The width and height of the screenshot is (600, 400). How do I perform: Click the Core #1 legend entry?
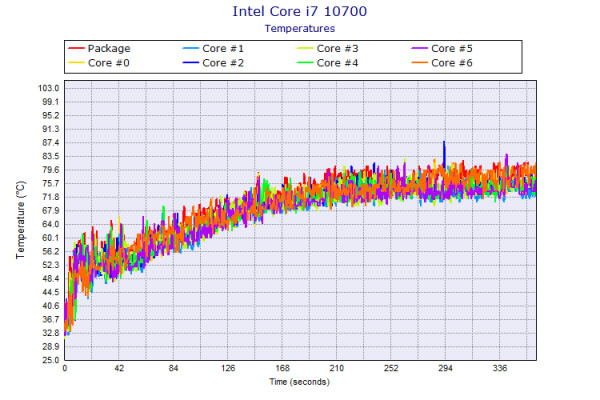pos(213,49)
